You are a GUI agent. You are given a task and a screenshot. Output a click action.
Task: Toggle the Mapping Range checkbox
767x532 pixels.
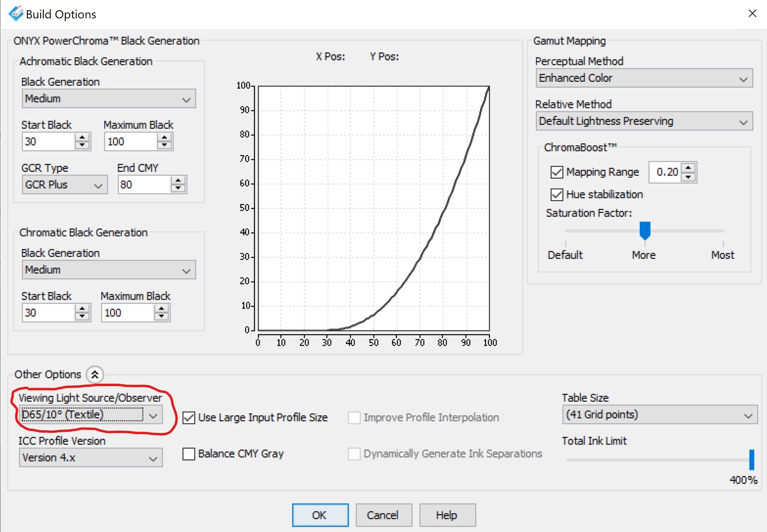click(556, 172)
